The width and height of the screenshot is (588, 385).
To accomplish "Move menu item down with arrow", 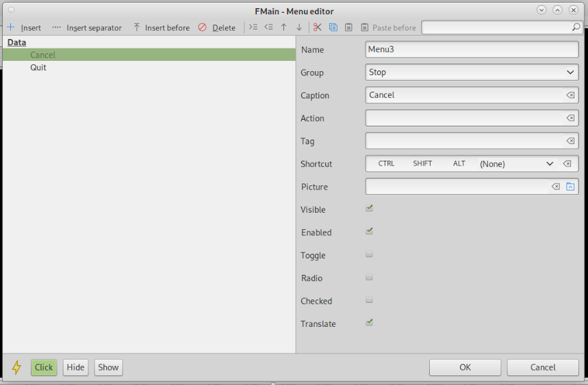I will pyautogui.click(x=299, y=27).
